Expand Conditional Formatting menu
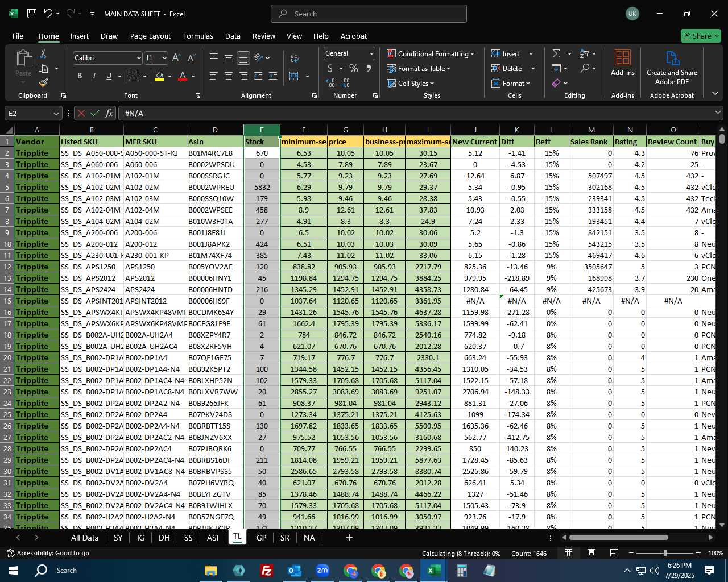 tap(431, 53)
